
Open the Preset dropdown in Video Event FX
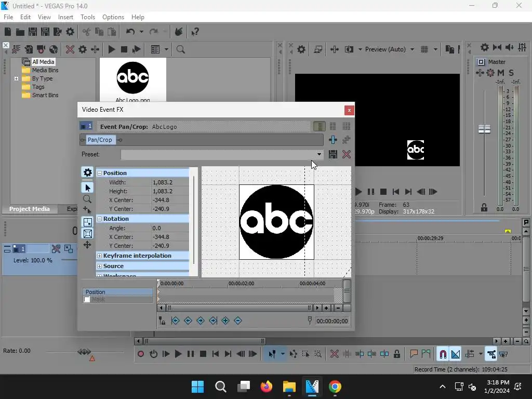coord(319,154)
